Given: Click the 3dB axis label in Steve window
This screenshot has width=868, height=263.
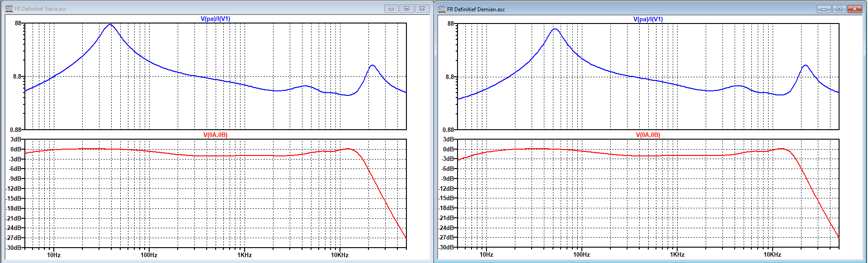Looking at the screenshot, I should point(16,139).
